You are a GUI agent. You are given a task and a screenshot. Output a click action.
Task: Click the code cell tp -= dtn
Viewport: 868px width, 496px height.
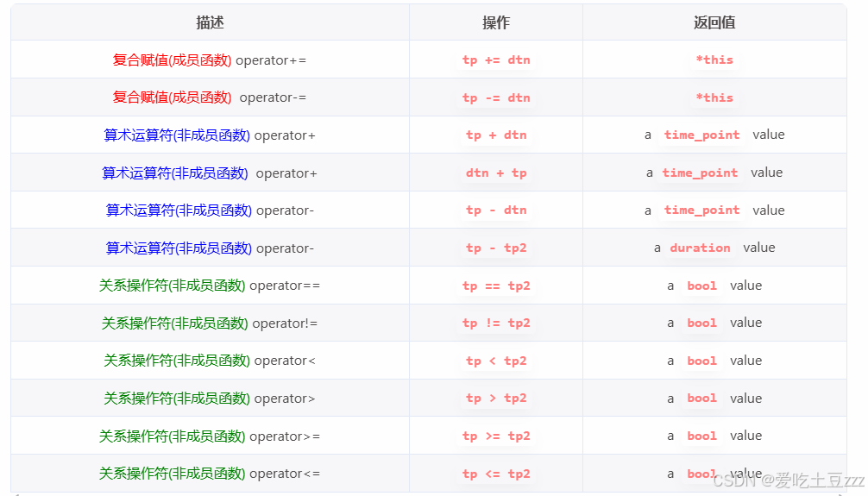click(496, 97)
